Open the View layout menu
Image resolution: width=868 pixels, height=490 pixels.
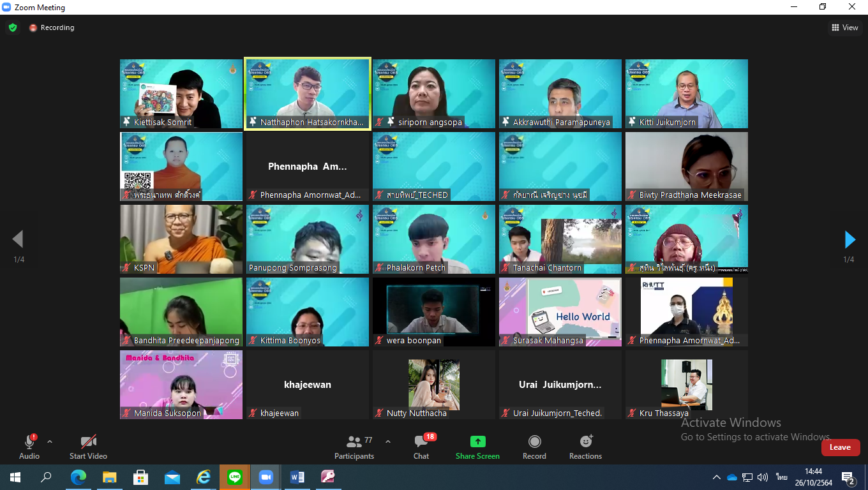tap(845, 27)
